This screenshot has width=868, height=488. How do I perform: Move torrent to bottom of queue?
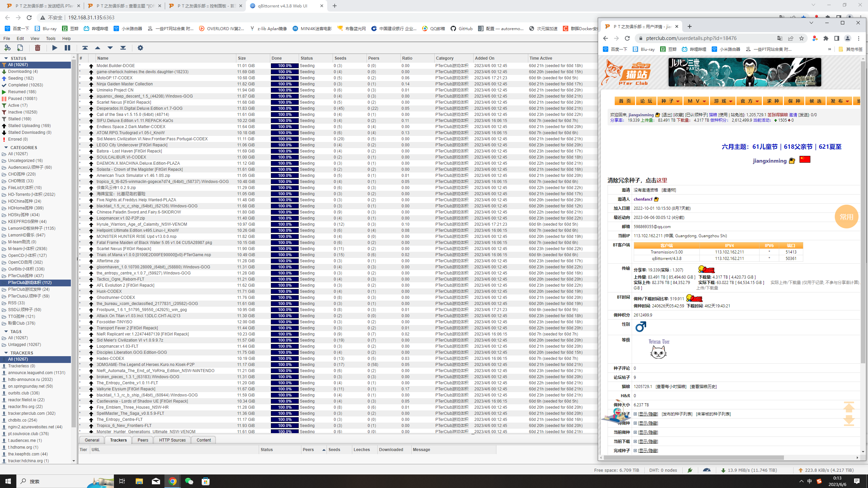pos(123,48)
